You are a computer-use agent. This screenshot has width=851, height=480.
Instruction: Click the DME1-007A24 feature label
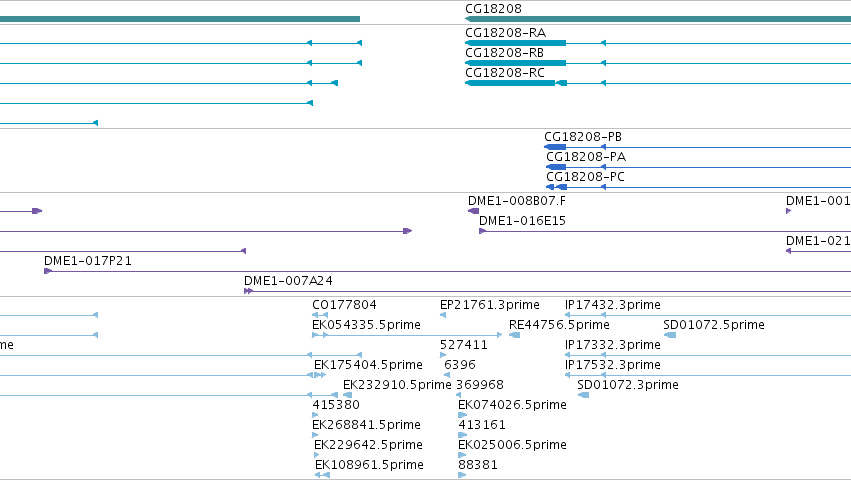click(288, 281)
